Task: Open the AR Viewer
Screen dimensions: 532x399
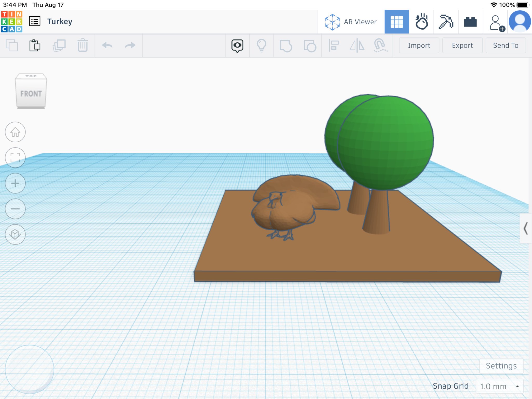Action: pyautogui.click(x=351, y=22)
